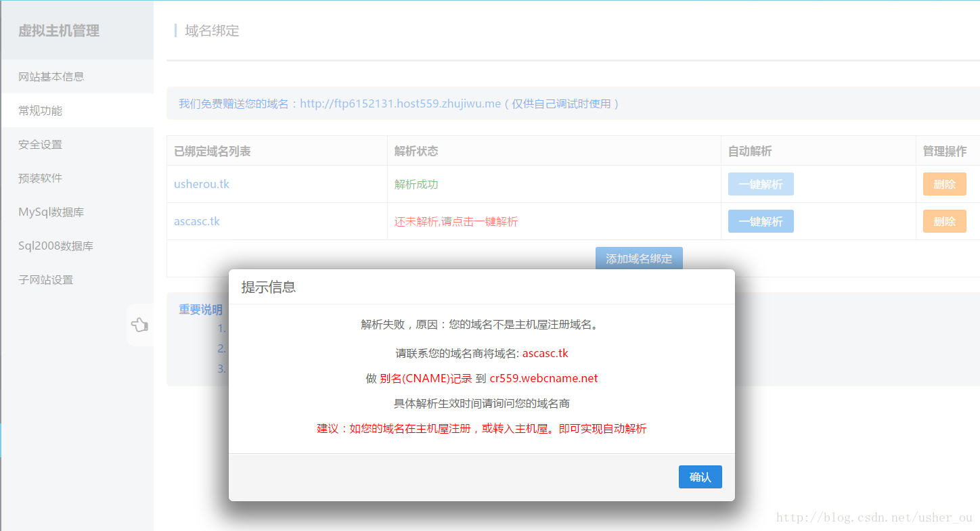
Task: Open ascasc.tk domain link in table
Action: point(197,221)
